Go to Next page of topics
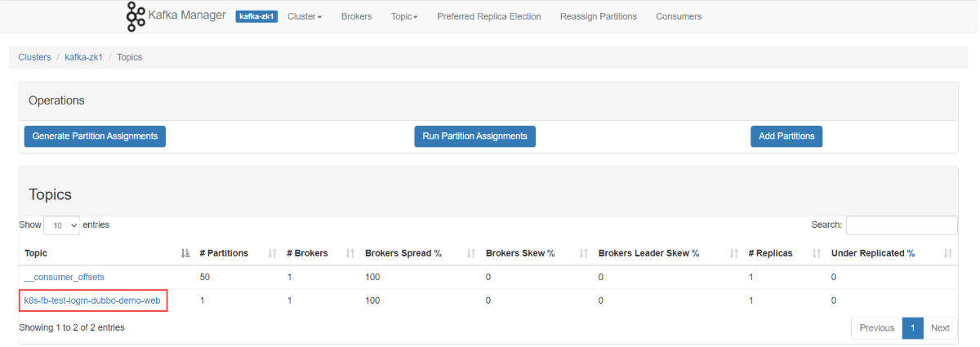Screen dimensions: 980x347 940,328
